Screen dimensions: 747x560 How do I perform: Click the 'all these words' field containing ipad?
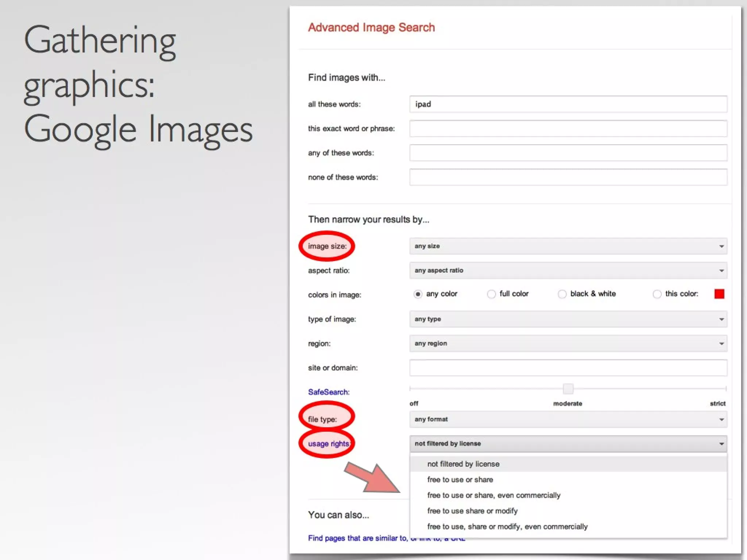[568, 104]
